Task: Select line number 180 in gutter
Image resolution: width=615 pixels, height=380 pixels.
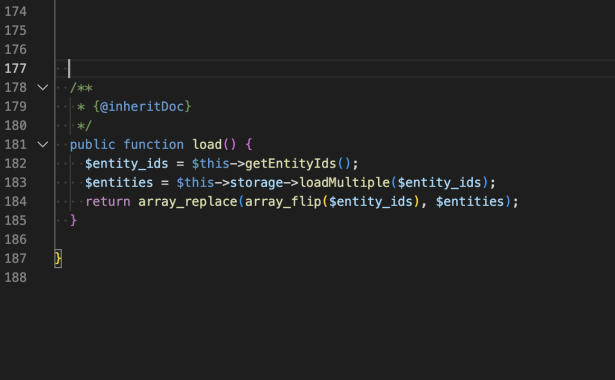Action: point(16,125)
